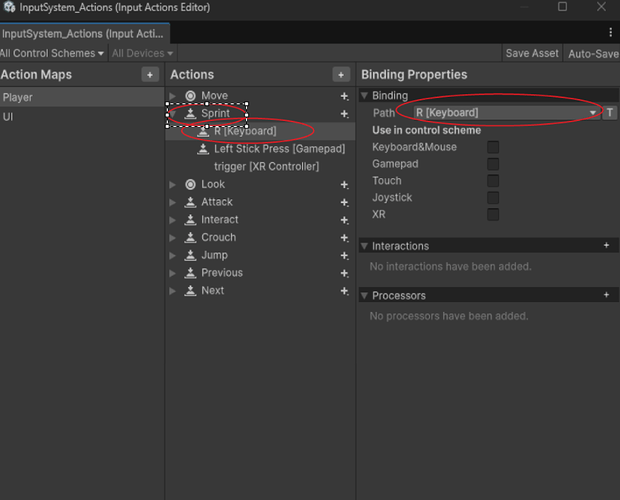The image size is (620, 500).
Task: Collapse the Binding section
Action: pyautogui.click(x=365, y=96)
